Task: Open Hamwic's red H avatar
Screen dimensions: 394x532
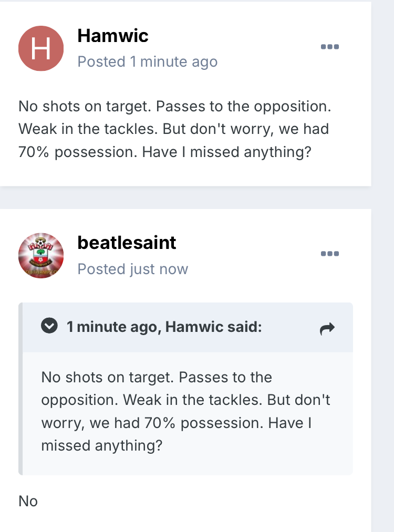Action: [x=41, y=48]
